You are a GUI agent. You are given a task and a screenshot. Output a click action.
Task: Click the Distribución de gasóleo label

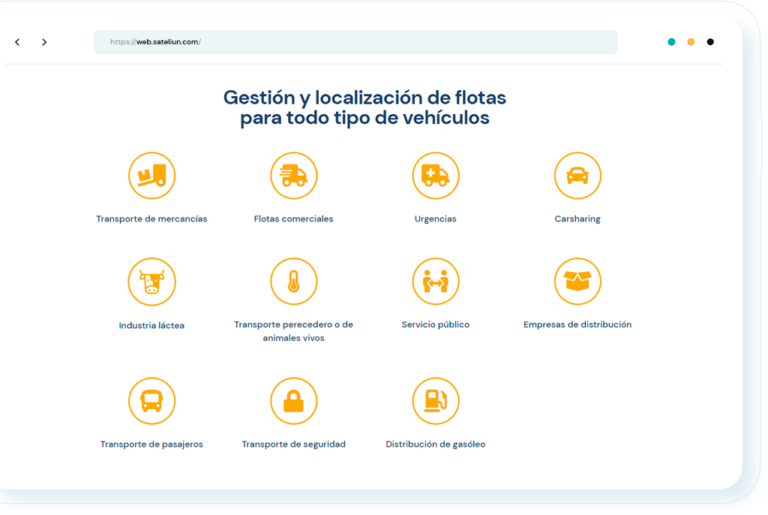(x=435, y=444)
